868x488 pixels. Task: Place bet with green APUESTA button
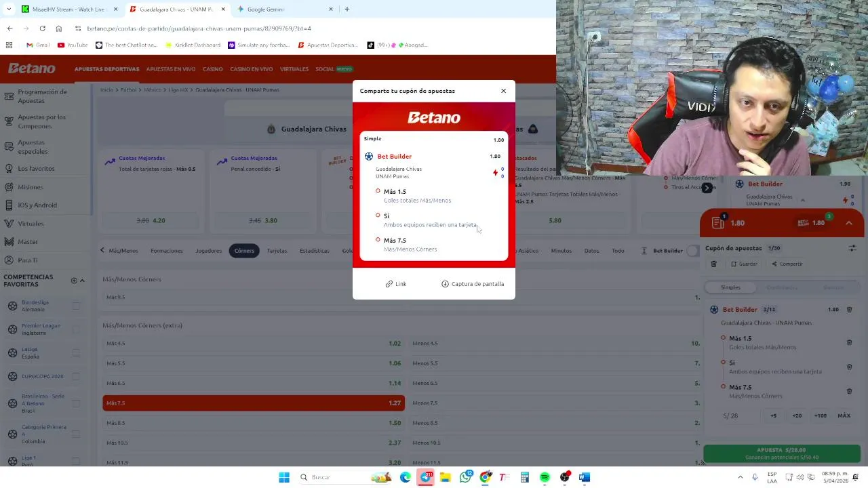tap(781, 453)
